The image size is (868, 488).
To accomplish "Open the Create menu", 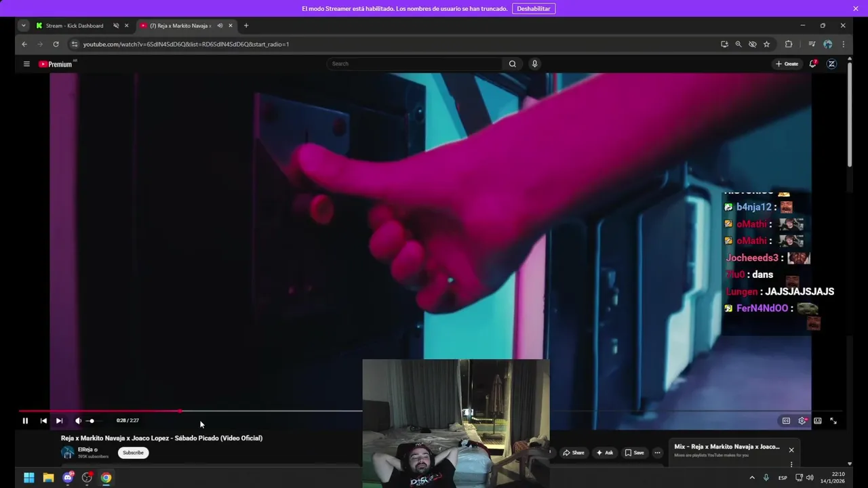I will [x=787, y=64].
